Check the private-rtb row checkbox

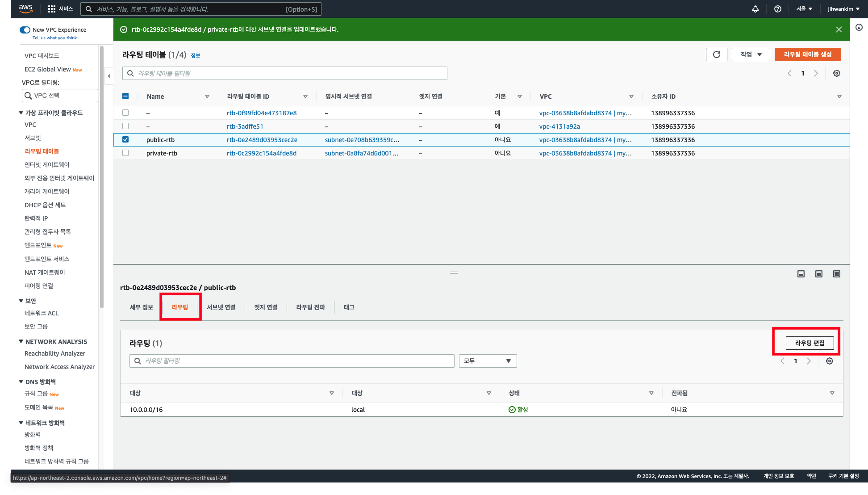click(x=125, y=153)
